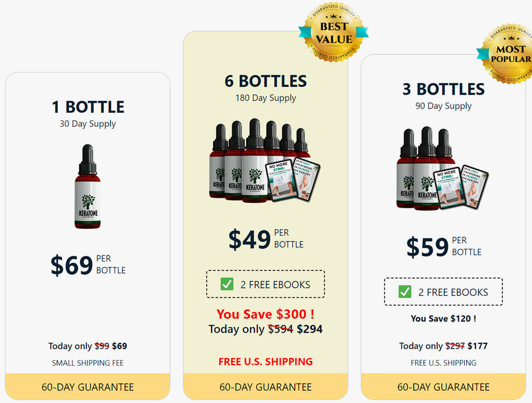Click the $49 per bottle price
Image resolution: width=532 pixels, height=403 pixels.
tap(266, 239)
